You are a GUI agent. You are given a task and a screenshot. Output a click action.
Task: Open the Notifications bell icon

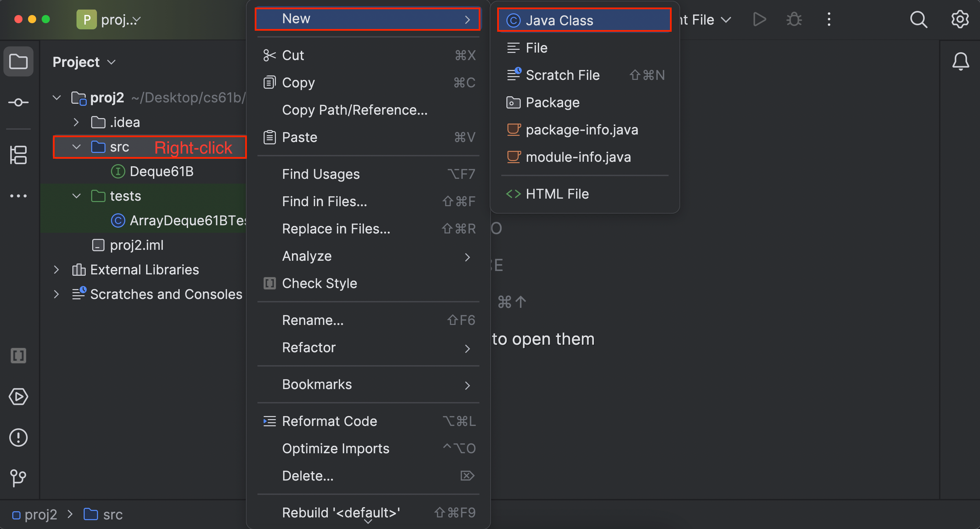[960, 62]
